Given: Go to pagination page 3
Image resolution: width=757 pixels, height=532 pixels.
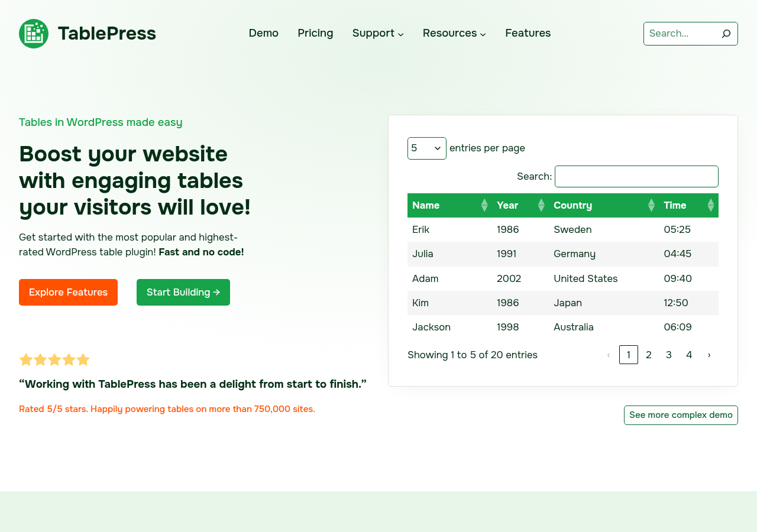Looking at the screenshot, I should 669,355.
